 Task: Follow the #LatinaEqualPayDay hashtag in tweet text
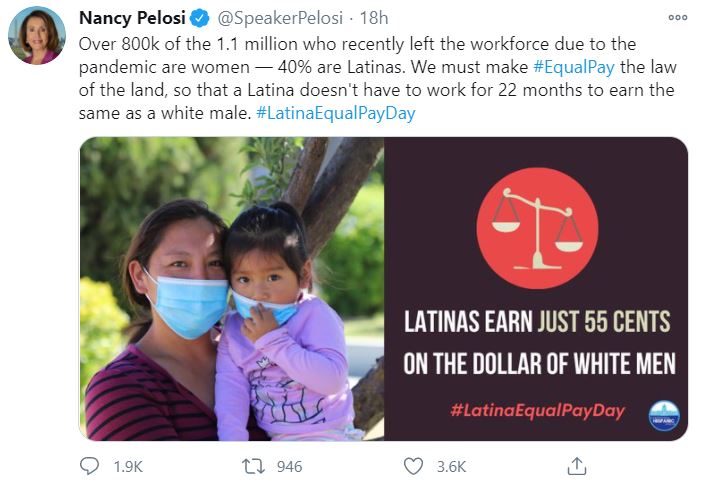(x=336, y=113)
